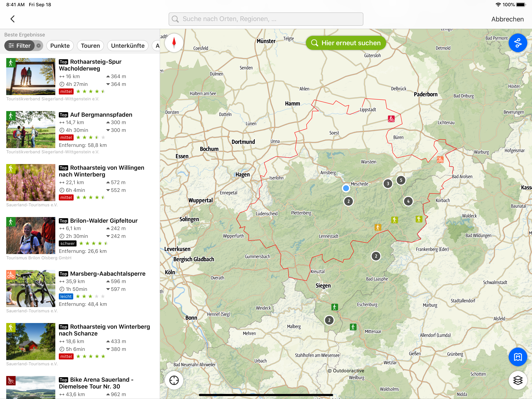Open the Filter options
Viewport: 532px width, 399px height.
[20, 46]
